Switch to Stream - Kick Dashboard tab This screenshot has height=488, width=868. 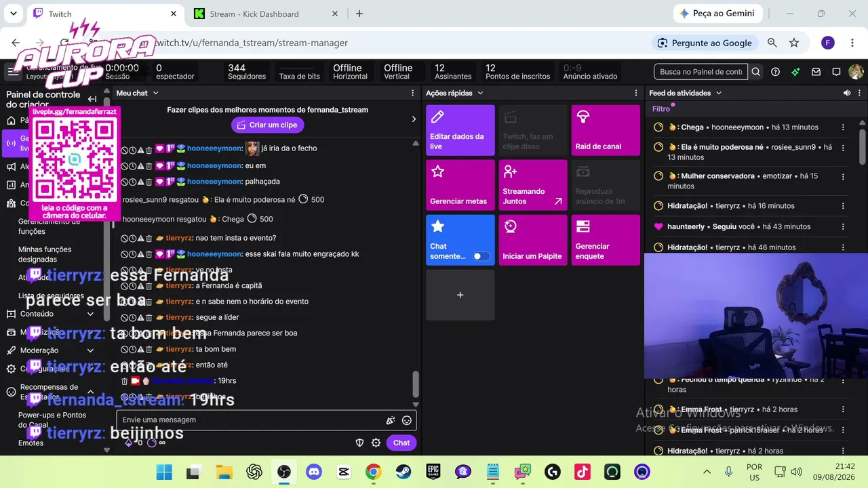[266, 14]
